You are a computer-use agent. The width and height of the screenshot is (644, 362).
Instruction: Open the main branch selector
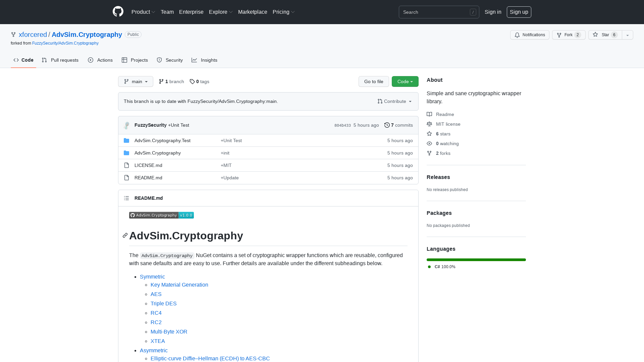point(136,81)
